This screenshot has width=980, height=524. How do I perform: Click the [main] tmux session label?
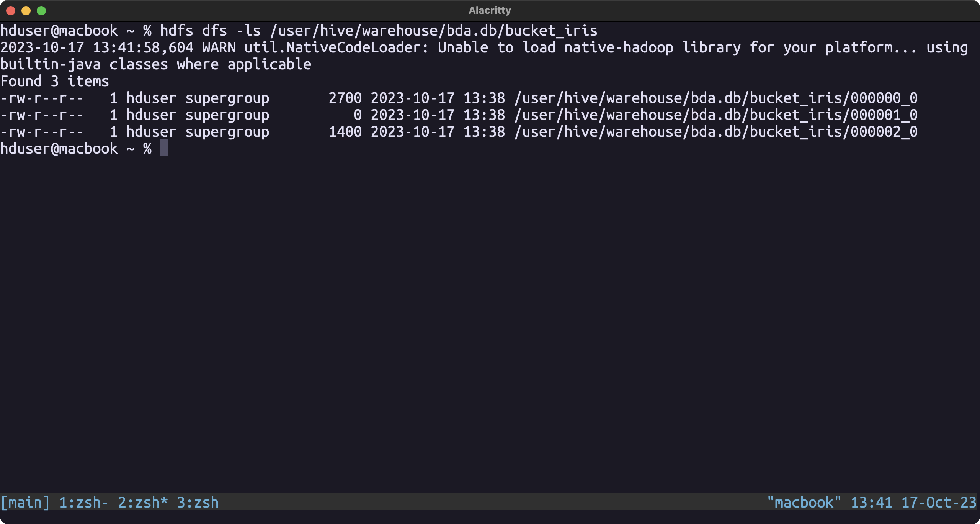click(x=25, y=503)
